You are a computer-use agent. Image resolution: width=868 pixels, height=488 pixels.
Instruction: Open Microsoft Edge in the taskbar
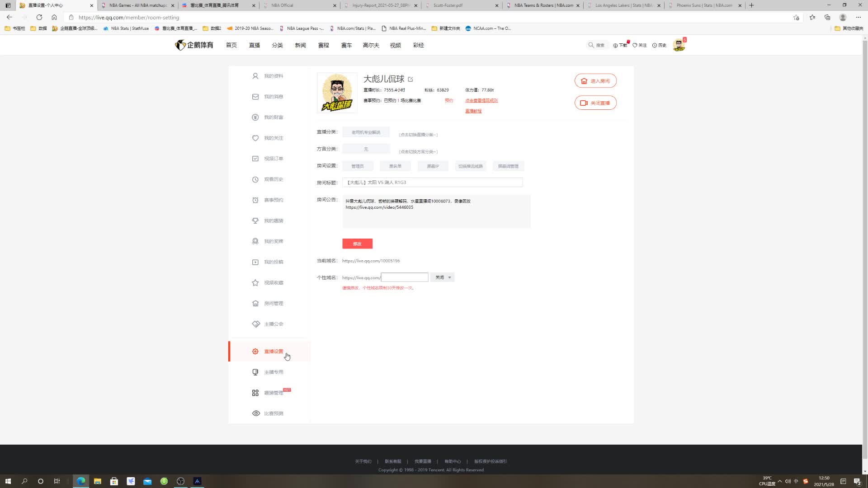(x=81, y=481)
